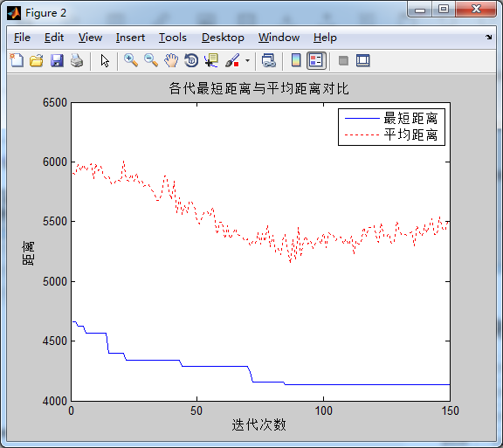Viewport: 503px width, 448px height.
Task: Click x-axis tick label 100
Action: click(323, 410)
